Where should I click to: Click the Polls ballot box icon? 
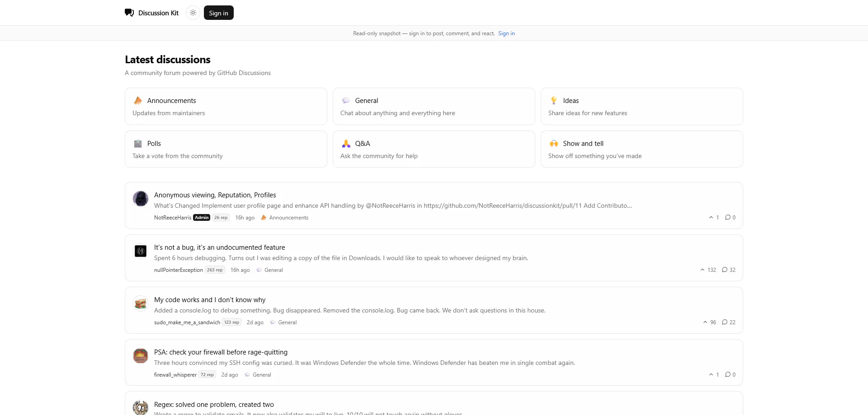(138, 144)
